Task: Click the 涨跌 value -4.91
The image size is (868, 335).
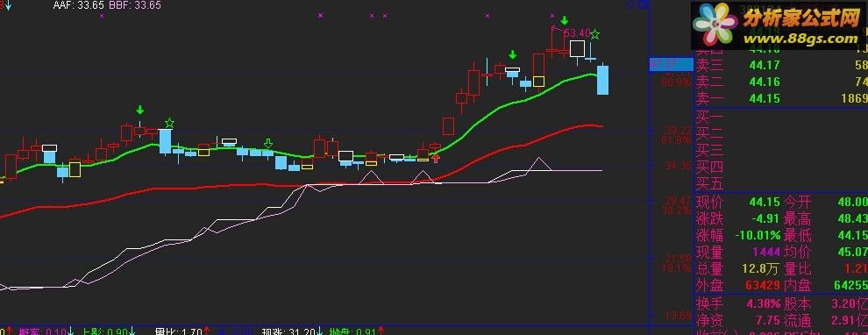Action: [x=766, y=218]
